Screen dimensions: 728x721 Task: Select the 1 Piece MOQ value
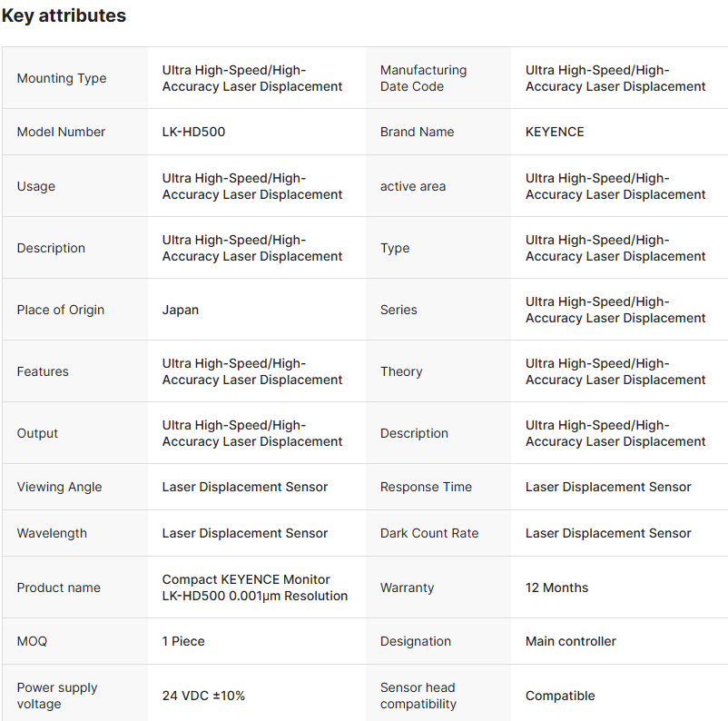183,641
